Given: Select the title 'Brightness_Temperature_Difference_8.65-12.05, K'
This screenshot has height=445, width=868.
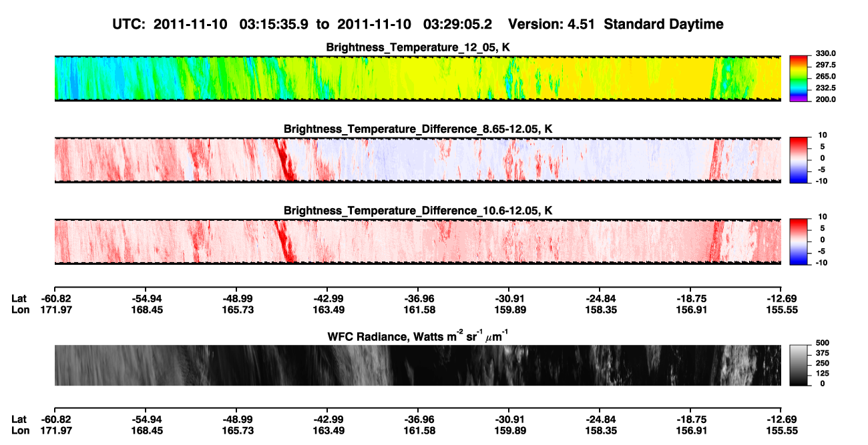Looking at the screenshot, I should click(x=418, y=129).
